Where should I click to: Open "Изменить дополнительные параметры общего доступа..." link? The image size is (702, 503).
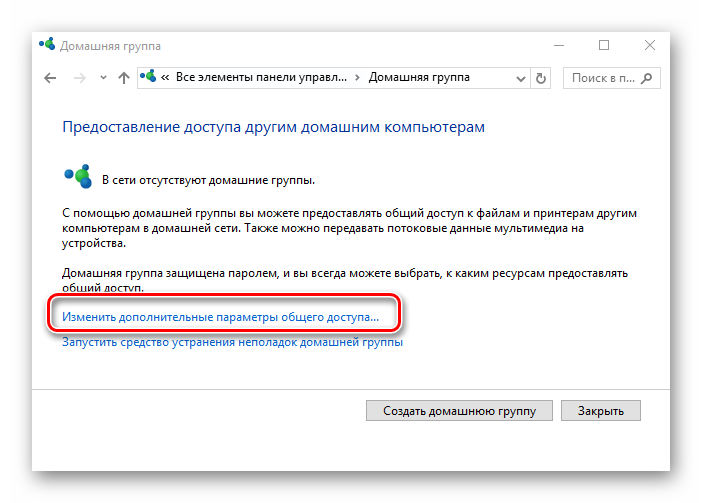220,317
